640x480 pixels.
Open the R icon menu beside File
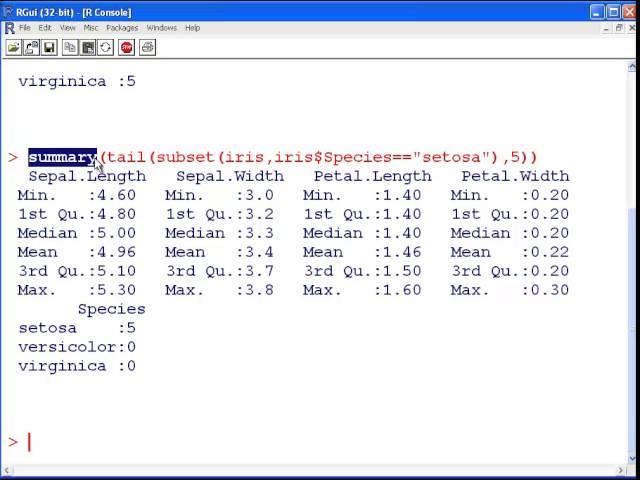9,28
